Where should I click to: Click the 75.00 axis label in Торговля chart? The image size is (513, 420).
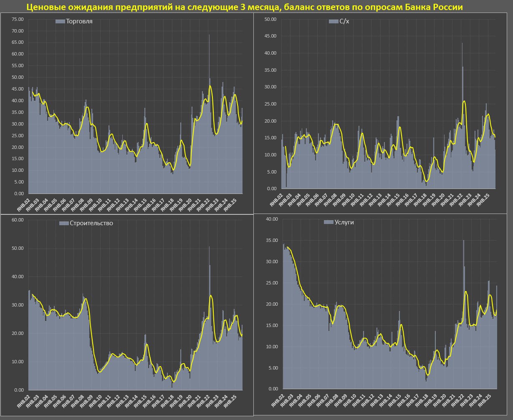18,19
